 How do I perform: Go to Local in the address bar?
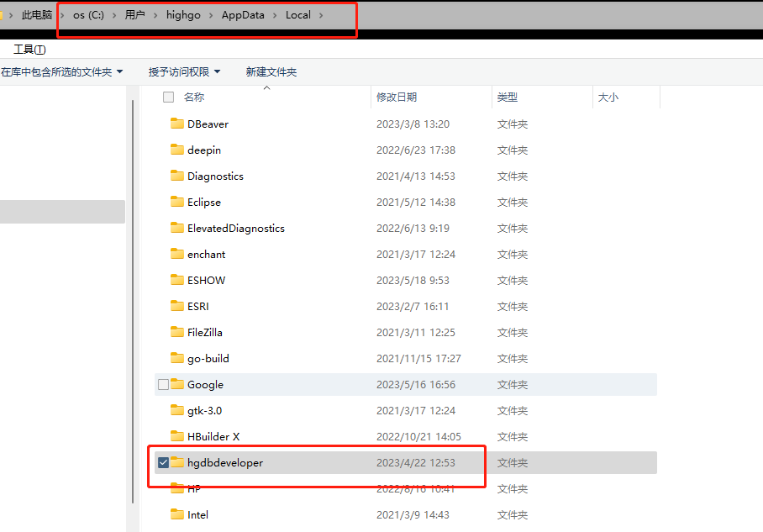[298, 15]
